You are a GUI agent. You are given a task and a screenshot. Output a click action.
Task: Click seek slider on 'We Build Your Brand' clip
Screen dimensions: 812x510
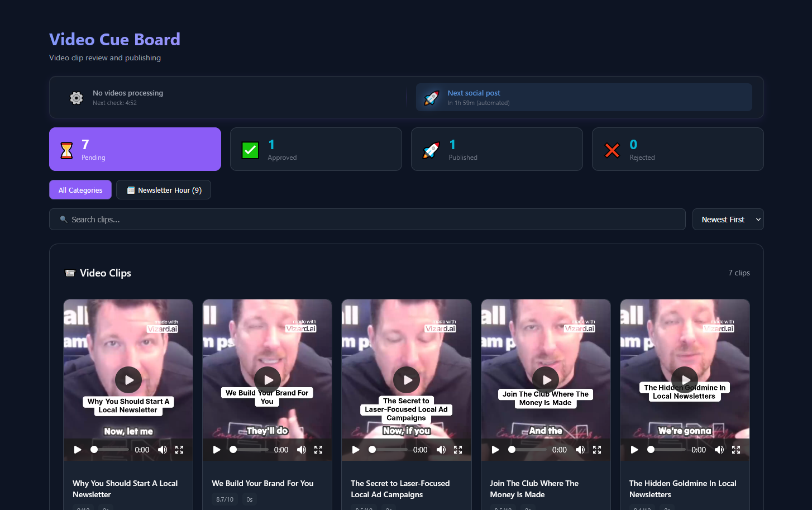(x=250, y=450)
